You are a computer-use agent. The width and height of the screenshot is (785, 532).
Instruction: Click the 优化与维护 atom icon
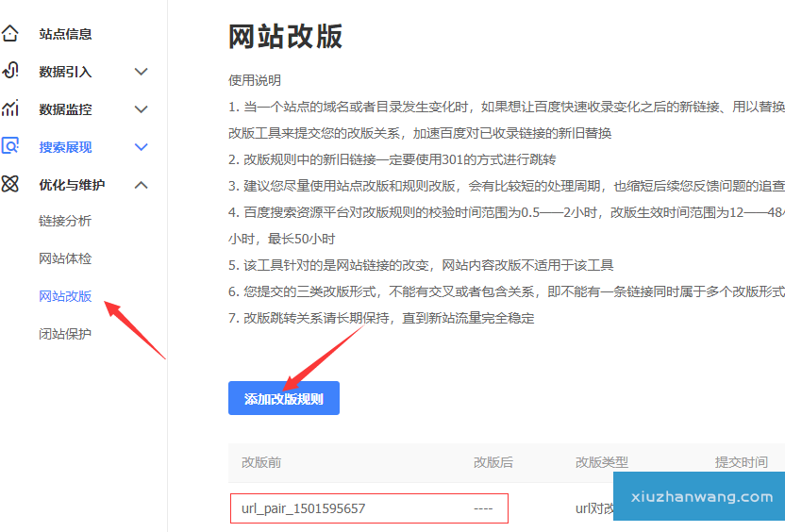pos(10,184)
